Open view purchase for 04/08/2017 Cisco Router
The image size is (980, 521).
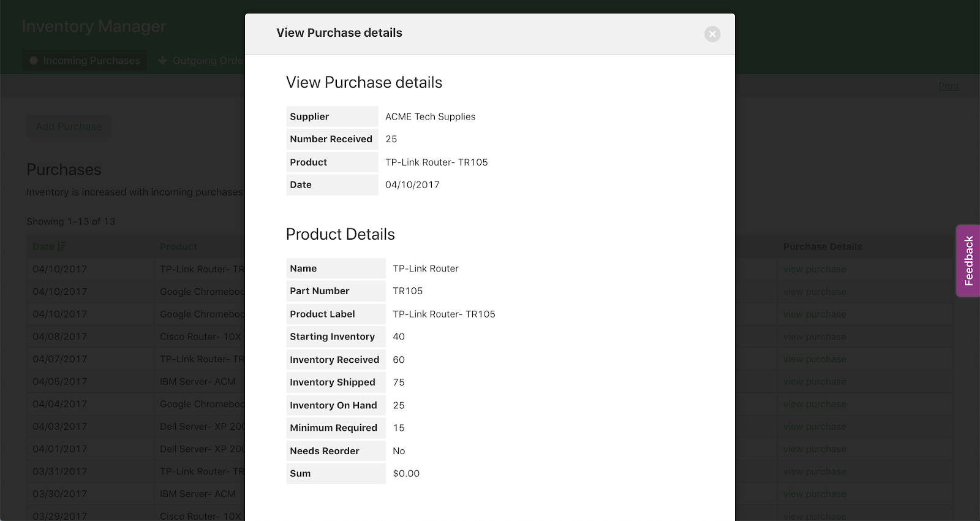pyautogui.click(x=814, y=337)
